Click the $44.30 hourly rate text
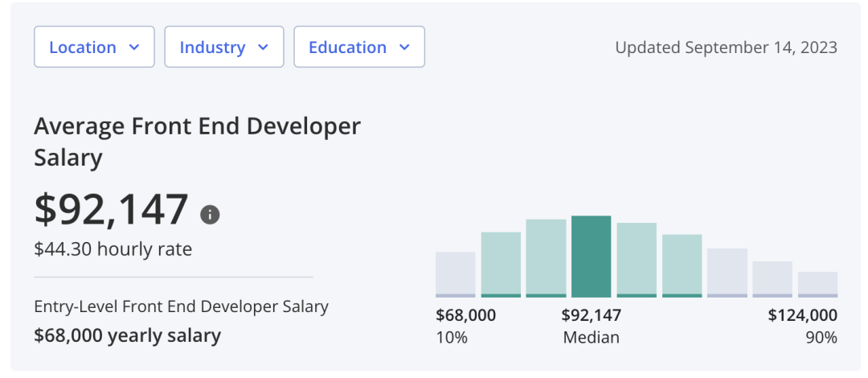Viewport: 868px width, 378px height. click(x=113, y=249)
